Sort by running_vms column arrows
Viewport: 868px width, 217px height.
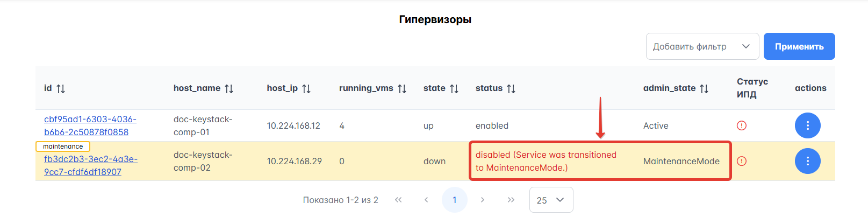402,89
